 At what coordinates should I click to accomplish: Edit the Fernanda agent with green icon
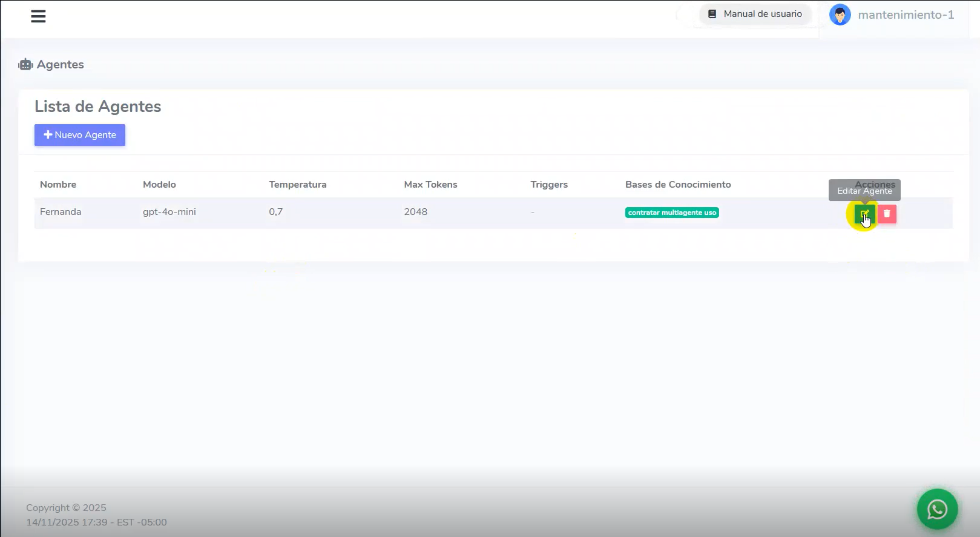tap(864, 214)
